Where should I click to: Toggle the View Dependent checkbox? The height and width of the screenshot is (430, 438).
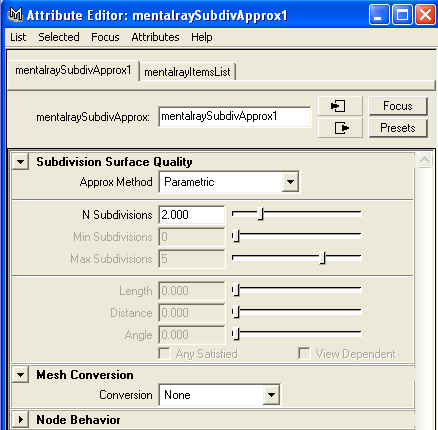[x=304, y=354]
